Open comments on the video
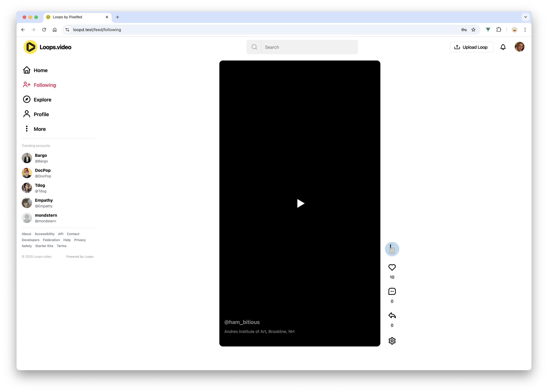 click(x=392, y=291)
